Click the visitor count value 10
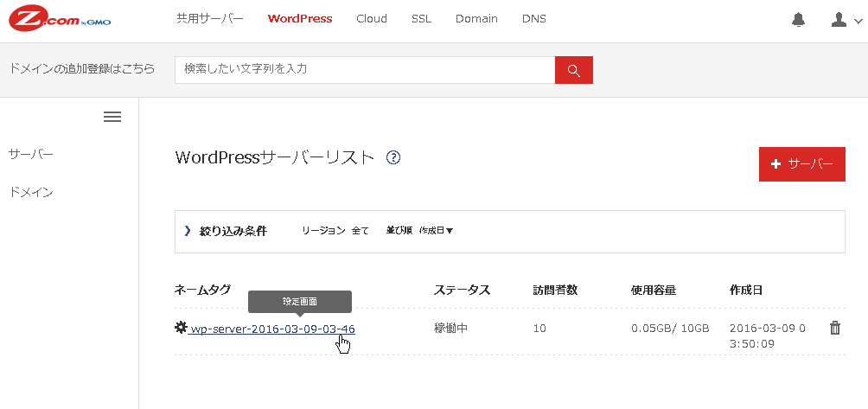This screenshot has height=409, width=868. [x=539, y=329]
